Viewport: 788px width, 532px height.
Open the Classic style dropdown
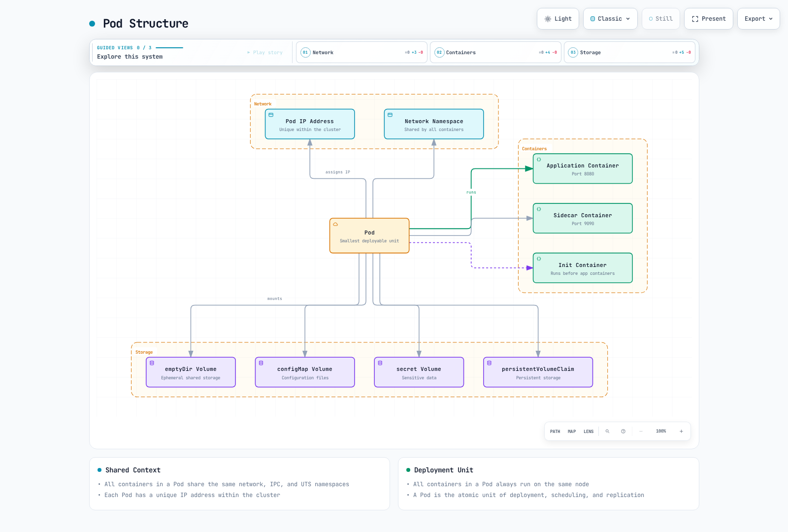pos(610,19)
